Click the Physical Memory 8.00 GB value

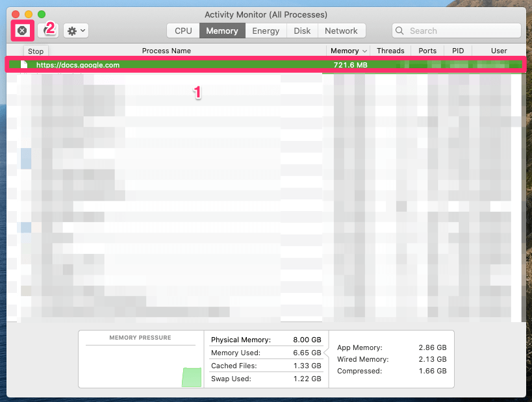tap(307, 340)
